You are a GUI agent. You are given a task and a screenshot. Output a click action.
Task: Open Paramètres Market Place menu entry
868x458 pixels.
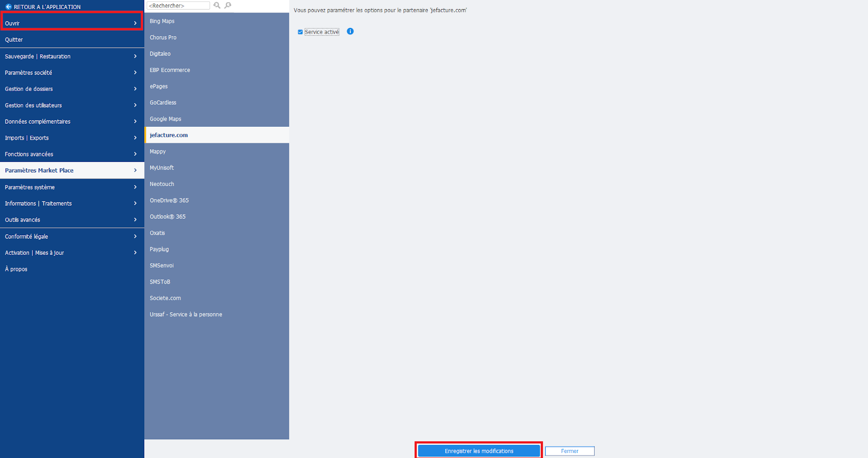click(x=72, y=170)
